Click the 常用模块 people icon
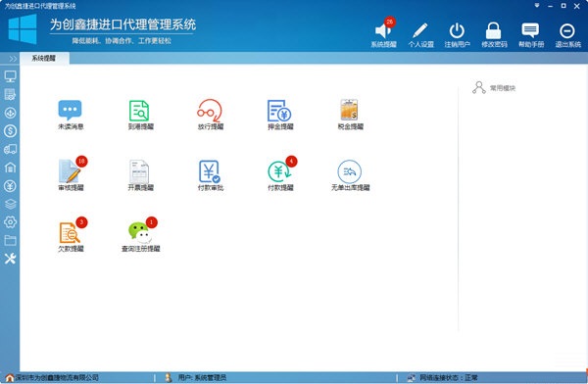Image resolution: width=588 pixels, height=384 pixels. click(x=479, y=87)
